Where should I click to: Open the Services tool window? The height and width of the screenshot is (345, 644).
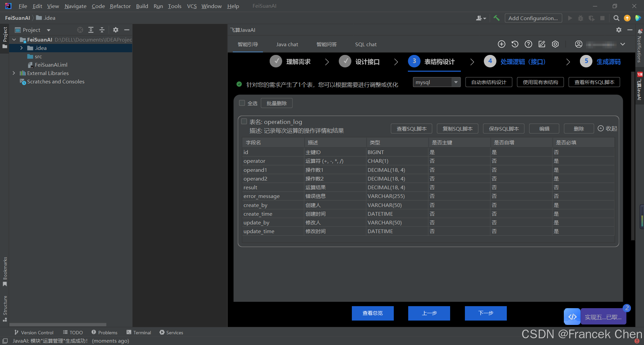pos(171,332)
